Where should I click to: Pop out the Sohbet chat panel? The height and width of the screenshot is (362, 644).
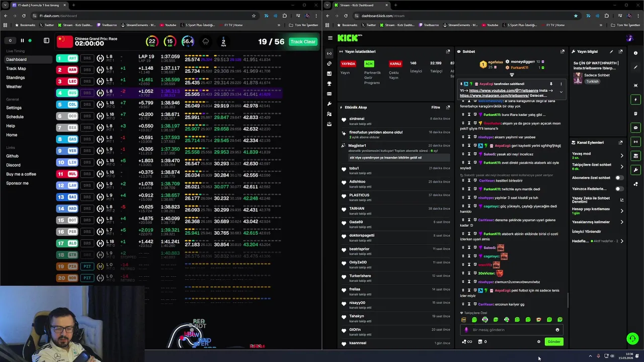(x=562, y=51)
